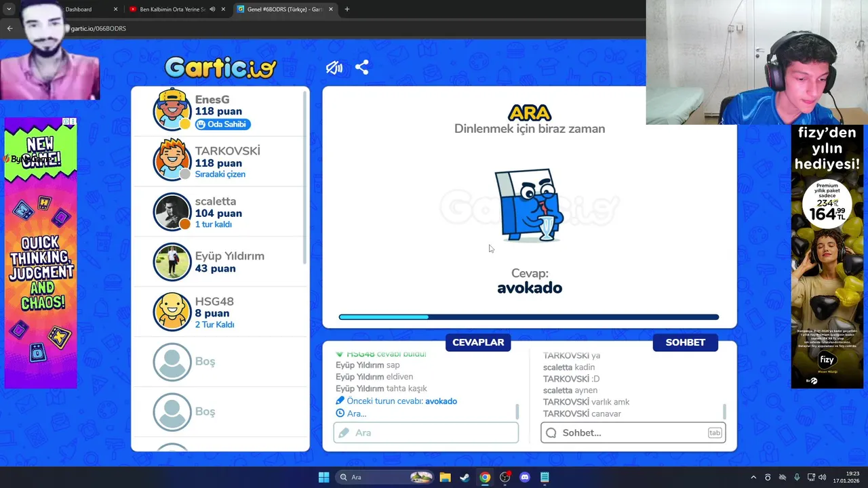Click 'Eyüp Yıldırım tahta kaşık' answer line
This screenshot has width=868, height=488.
(x=381, y=388)
